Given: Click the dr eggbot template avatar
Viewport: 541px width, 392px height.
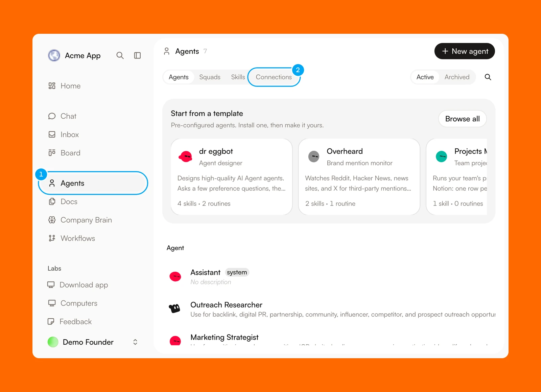Looking at the screenshot, I should 186,156.
